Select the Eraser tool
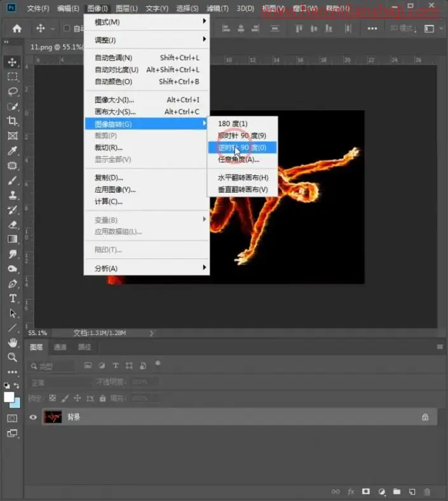448x501 pixels. [x=13, y=224]
